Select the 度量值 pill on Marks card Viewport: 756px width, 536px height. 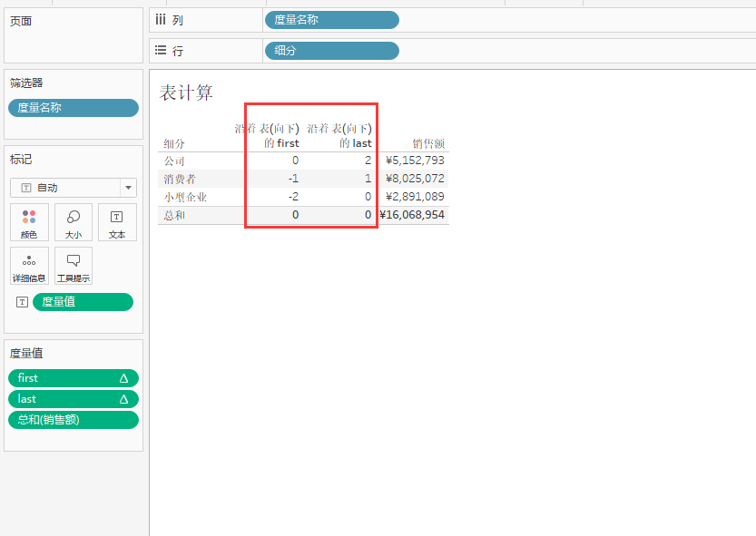pyautogui.click(x=83, y=302)
